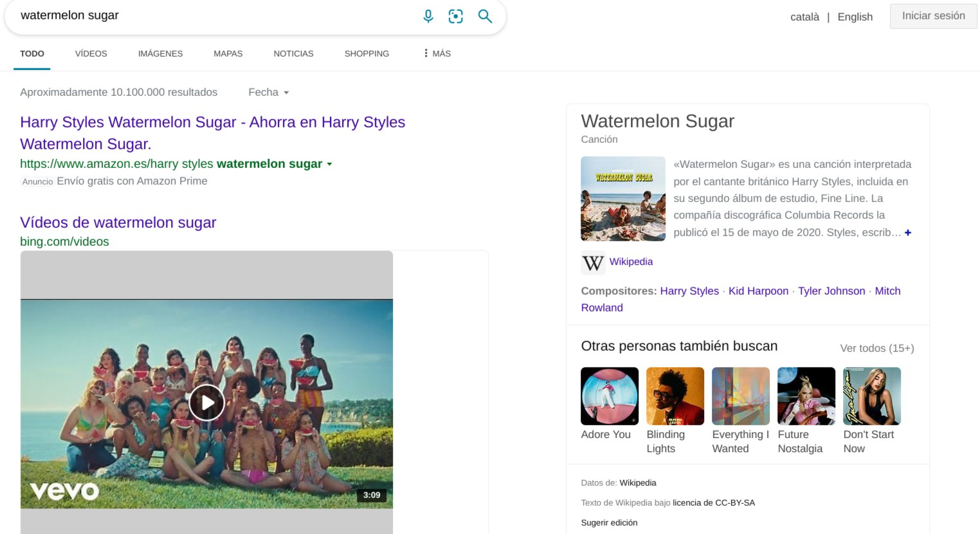Screen dimensions: 980x534
Task: Switch language to català
Action: [804, 17]
